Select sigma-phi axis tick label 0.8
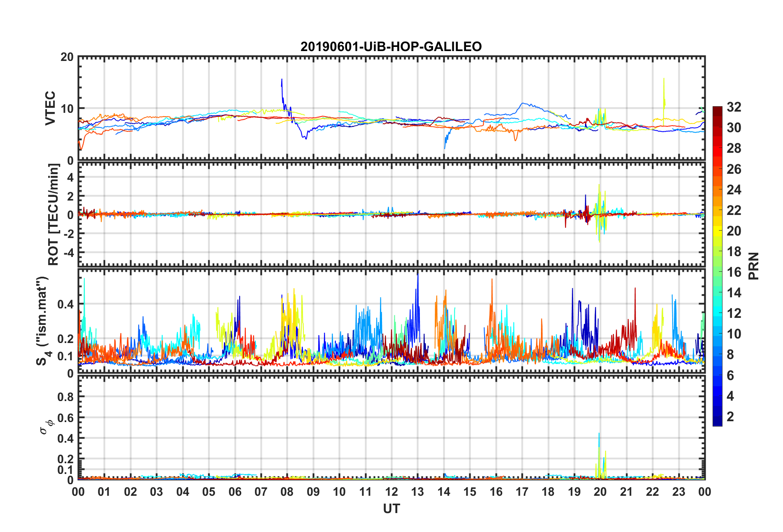 [x=66, y=397]
